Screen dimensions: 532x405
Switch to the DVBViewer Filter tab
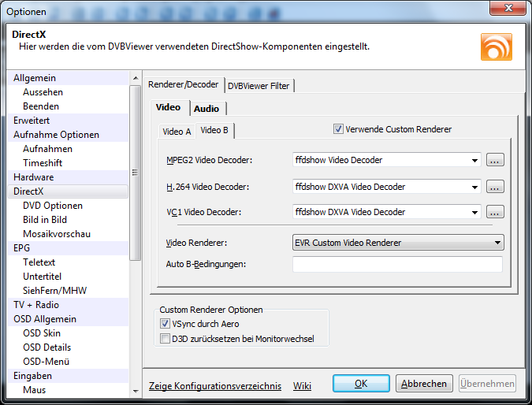click(259, 85)
